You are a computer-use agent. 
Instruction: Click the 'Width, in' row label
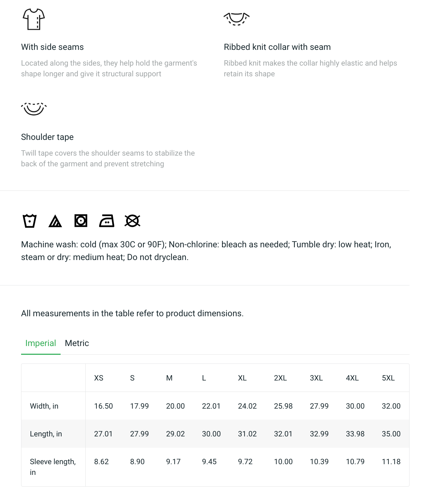click(44, 406)
